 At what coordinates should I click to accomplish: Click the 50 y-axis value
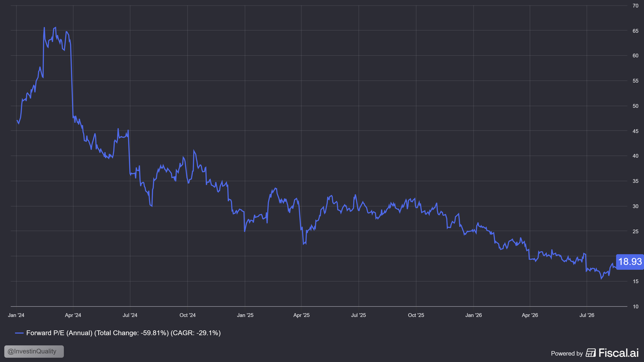[635, 106]
